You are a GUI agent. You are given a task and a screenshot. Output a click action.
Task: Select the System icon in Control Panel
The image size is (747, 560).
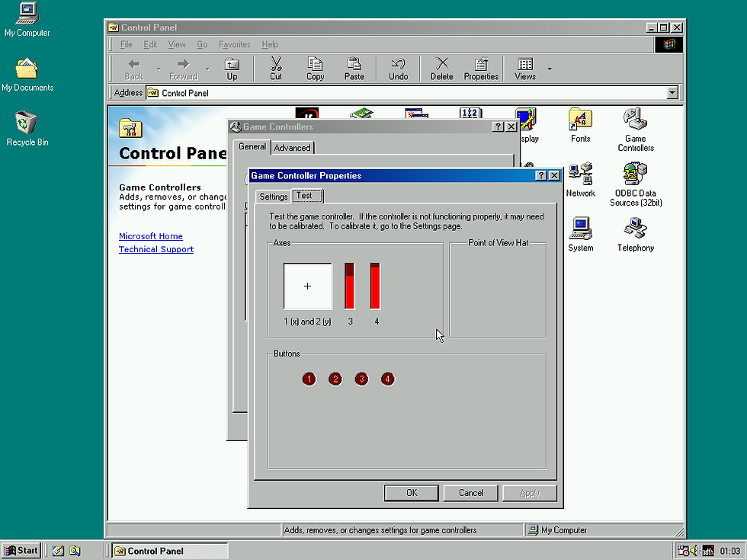pyautogui.click(x=580, y=235)
